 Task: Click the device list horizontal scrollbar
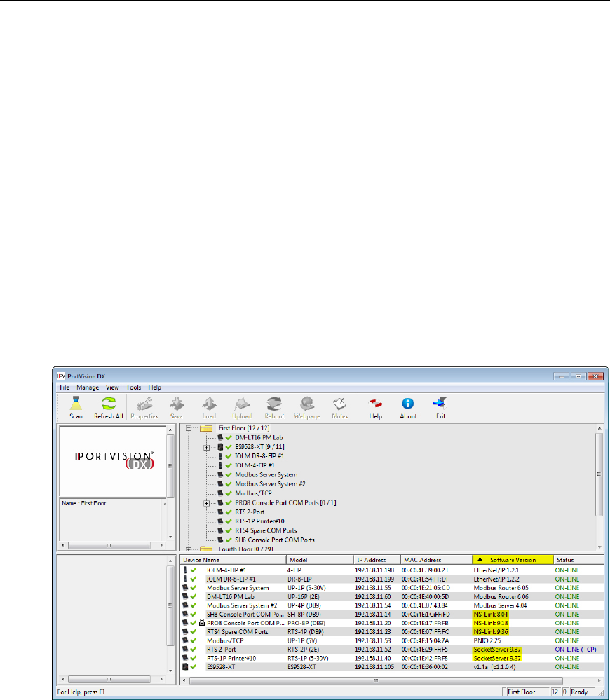point(376,681)
